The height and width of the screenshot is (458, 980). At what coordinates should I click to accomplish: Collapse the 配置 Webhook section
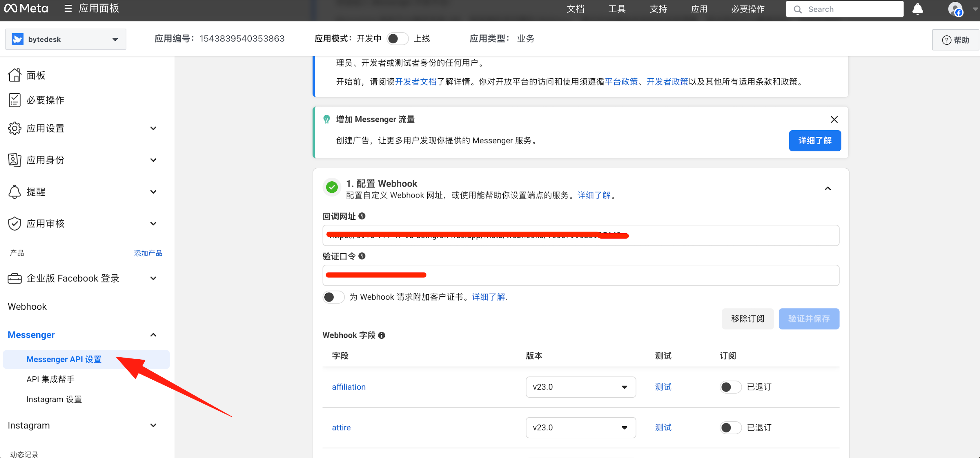[x=827, y=188]
